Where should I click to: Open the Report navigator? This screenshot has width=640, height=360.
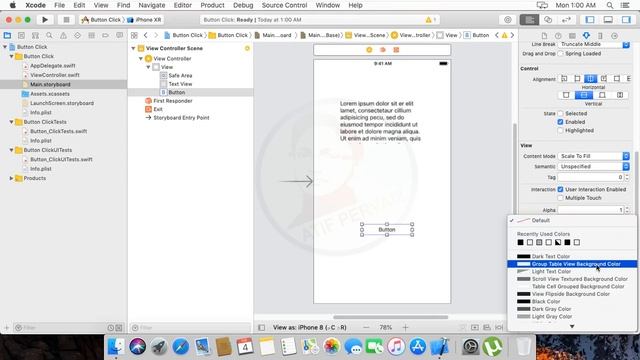coord(119,36)
